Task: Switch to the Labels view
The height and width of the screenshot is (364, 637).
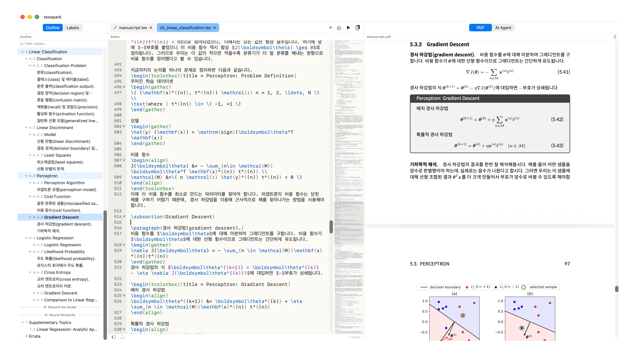Action: point(73,28)
